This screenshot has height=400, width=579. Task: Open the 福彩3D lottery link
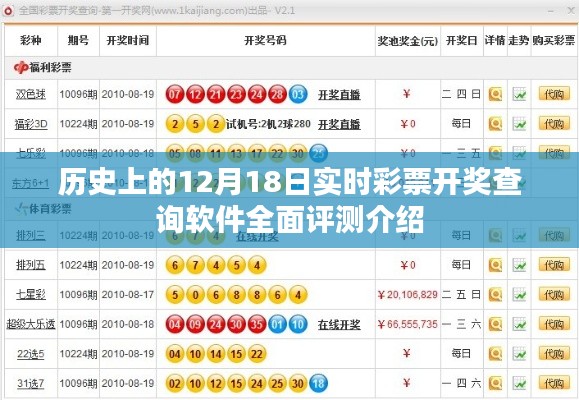click(31, 124)
